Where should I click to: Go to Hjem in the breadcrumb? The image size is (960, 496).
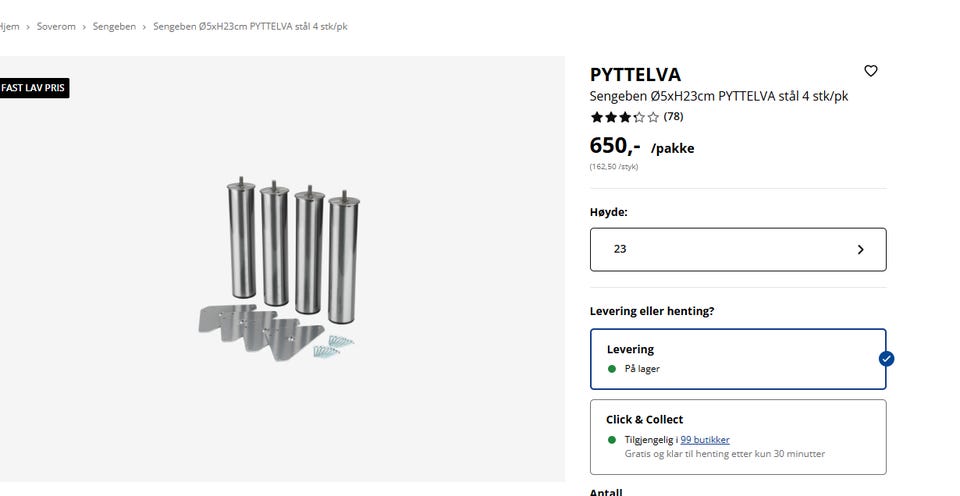point(9,26)
